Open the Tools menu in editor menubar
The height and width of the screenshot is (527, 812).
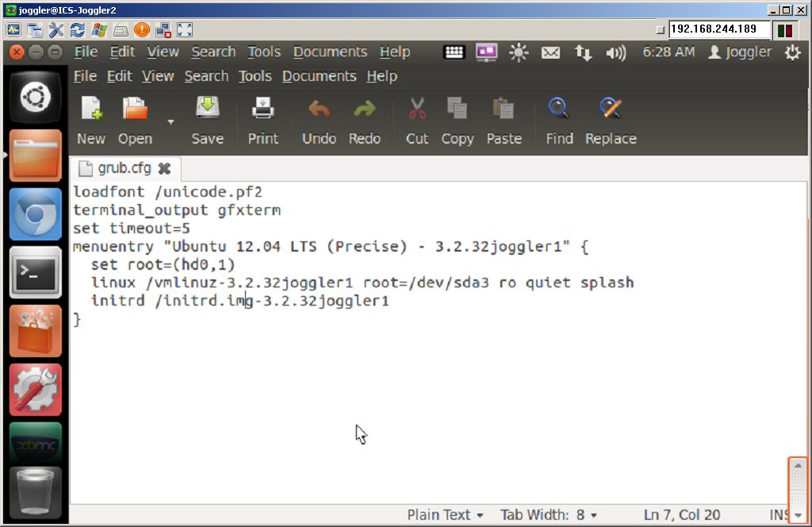255,76
